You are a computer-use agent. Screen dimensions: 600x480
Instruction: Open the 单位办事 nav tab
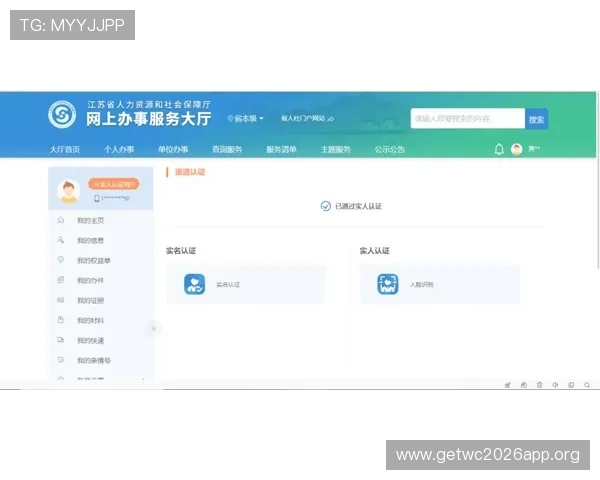tap(173, 149)
